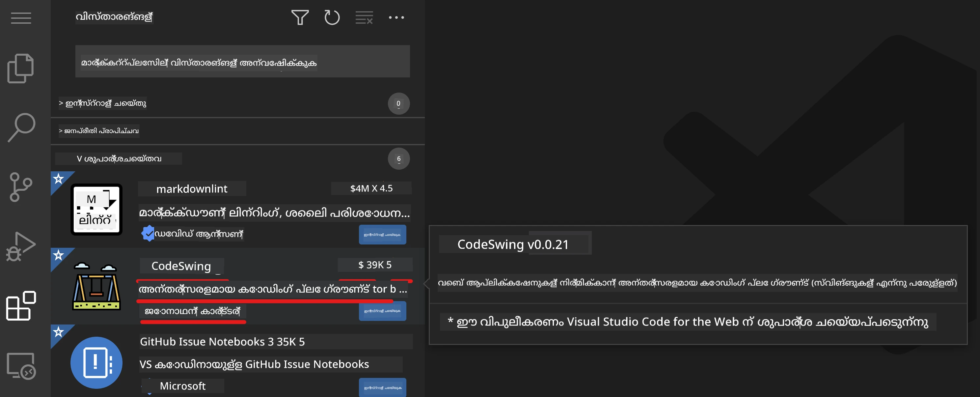Open the Source Control view
The image size is (980, 397).
20,186
